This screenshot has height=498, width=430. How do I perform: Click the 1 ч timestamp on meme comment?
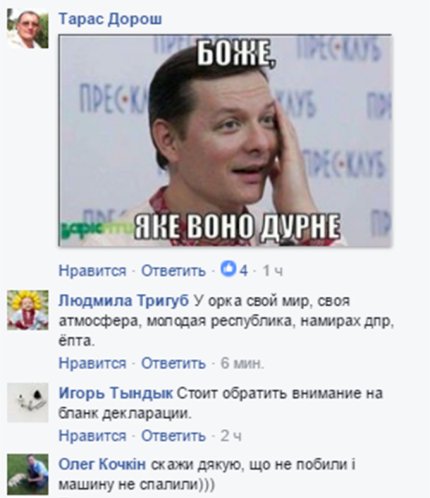pos(273,271)
